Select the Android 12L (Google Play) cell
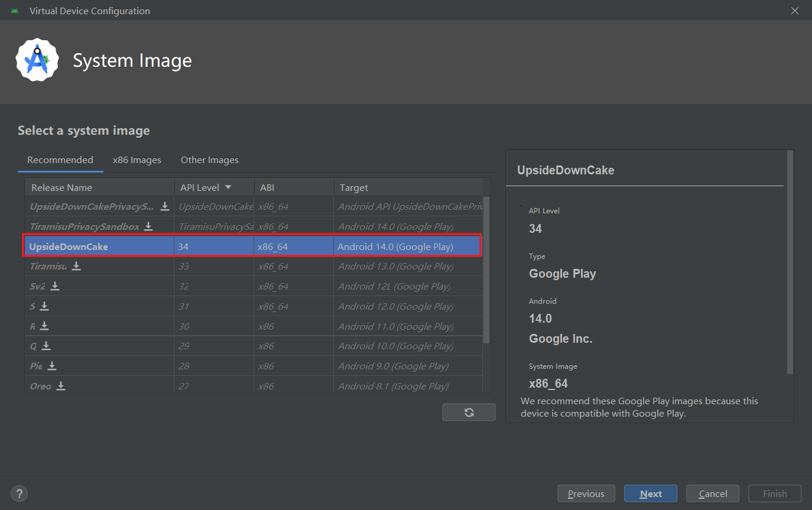The width and height of the screenshot is (812, 510). tap(408, 286)
